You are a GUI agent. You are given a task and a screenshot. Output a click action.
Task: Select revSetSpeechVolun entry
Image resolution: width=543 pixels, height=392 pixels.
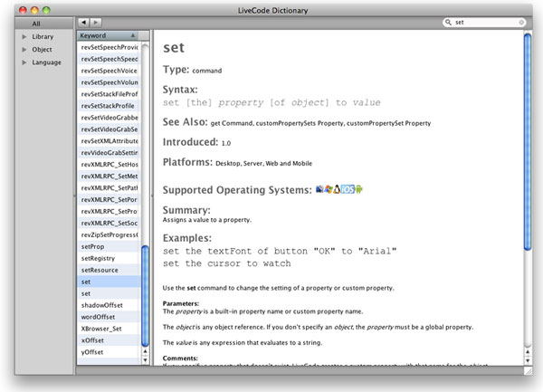click(x=109, y=82)
